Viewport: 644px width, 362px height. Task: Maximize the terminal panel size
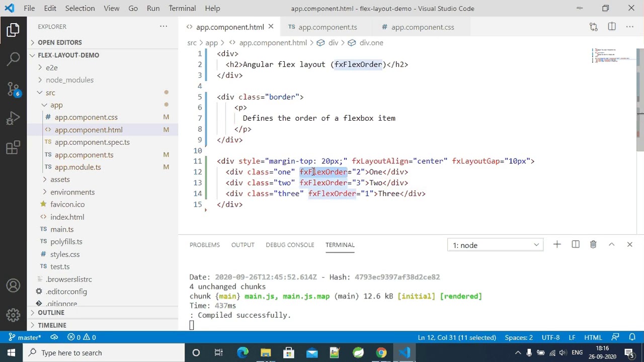612,245
